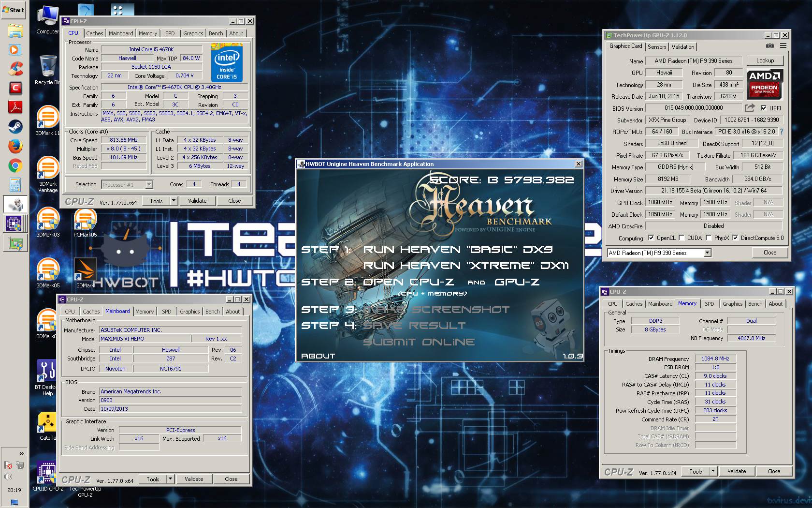Image resolution: width=812 pixels, height=508 pixels.
Task: Click Run Heaven "Basic" DX9
Action: click(458, 250)
